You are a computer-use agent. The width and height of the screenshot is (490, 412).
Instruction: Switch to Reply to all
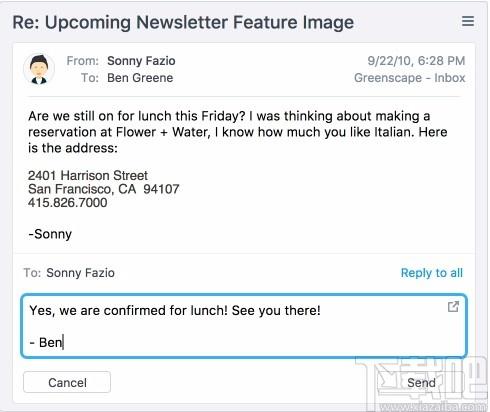[x=432, y=273]
